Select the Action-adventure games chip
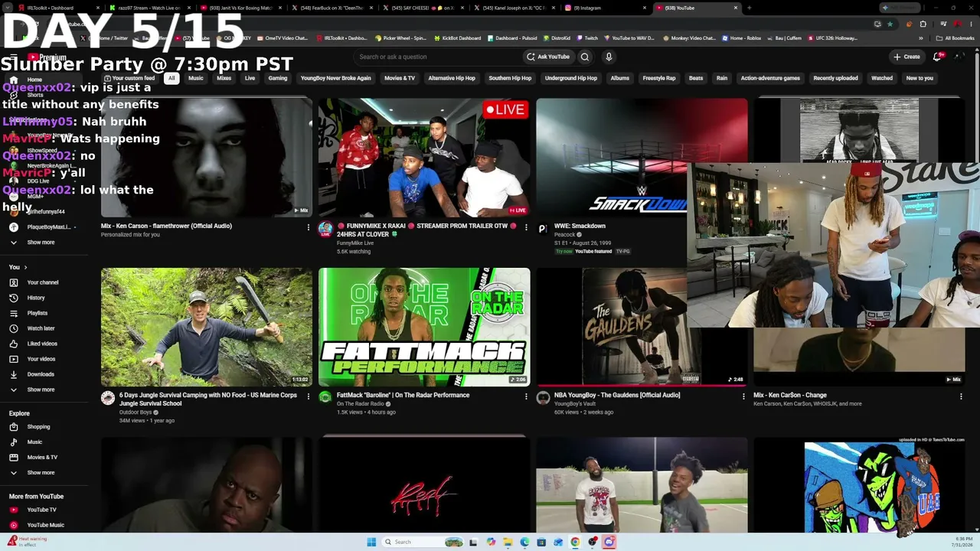 point(770,78)
